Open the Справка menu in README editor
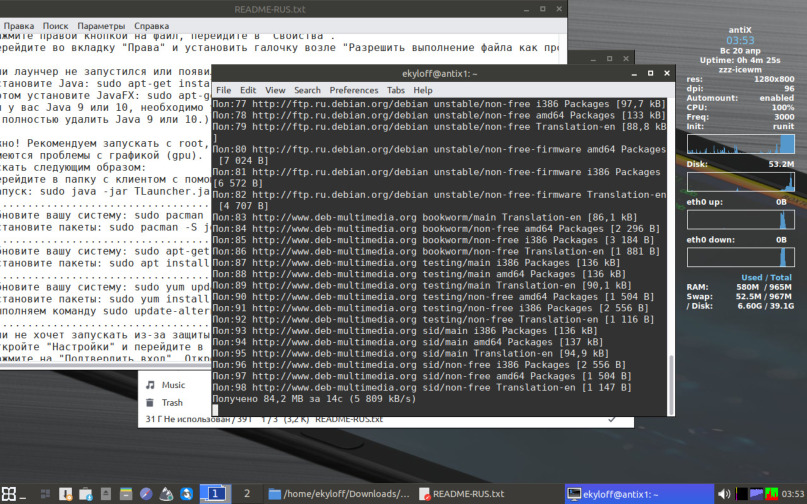 (151, 26)
